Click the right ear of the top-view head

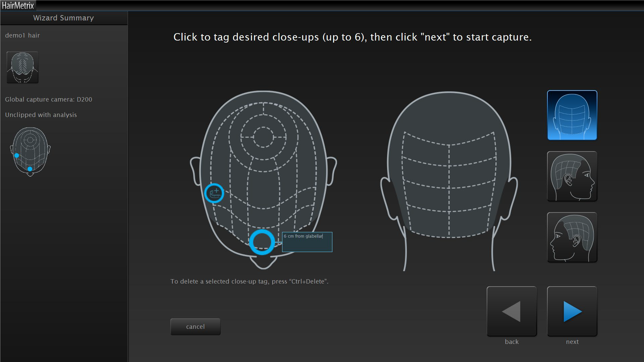tap(331, 171)
